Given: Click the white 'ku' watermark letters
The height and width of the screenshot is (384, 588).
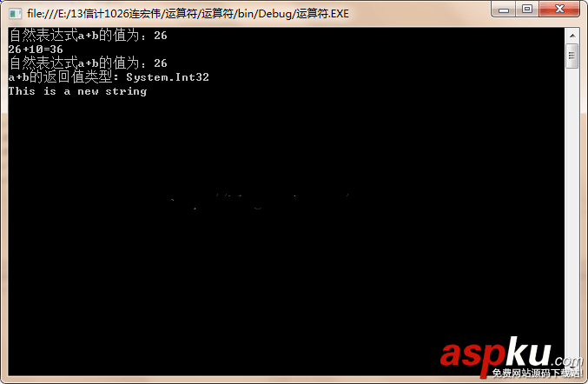Looking at the screenshot, I should point(527,352).
